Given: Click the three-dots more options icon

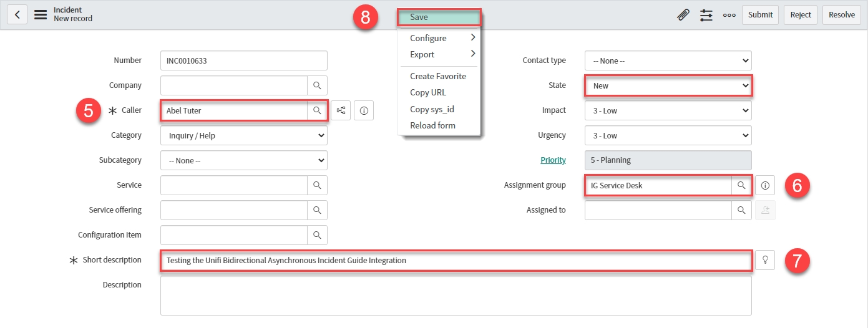Looking at the screenshot, I should (x=729, y=15).
